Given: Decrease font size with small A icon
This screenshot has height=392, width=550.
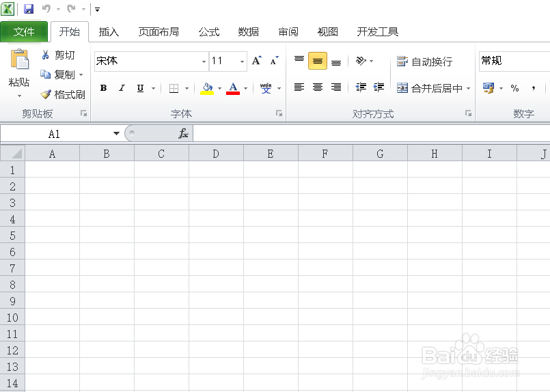Looking at the screenshot, I should click(x=274, y=61).
